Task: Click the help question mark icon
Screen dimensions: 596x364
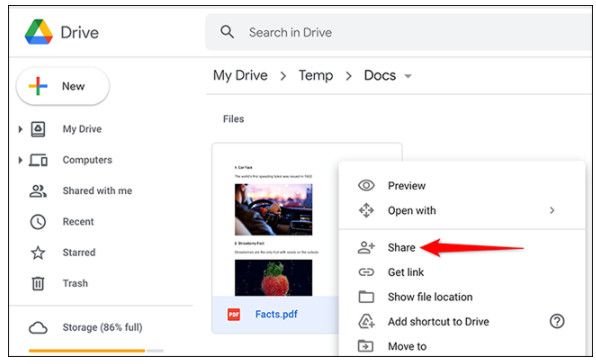Action: click(557, 321)
